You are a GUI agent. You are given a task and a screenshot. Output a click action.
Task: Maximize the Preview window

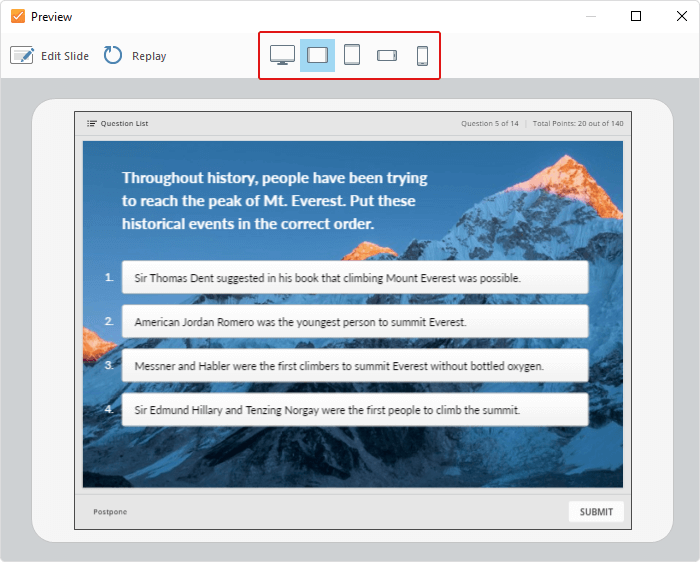pyautogui.click(x=636, y=17)
